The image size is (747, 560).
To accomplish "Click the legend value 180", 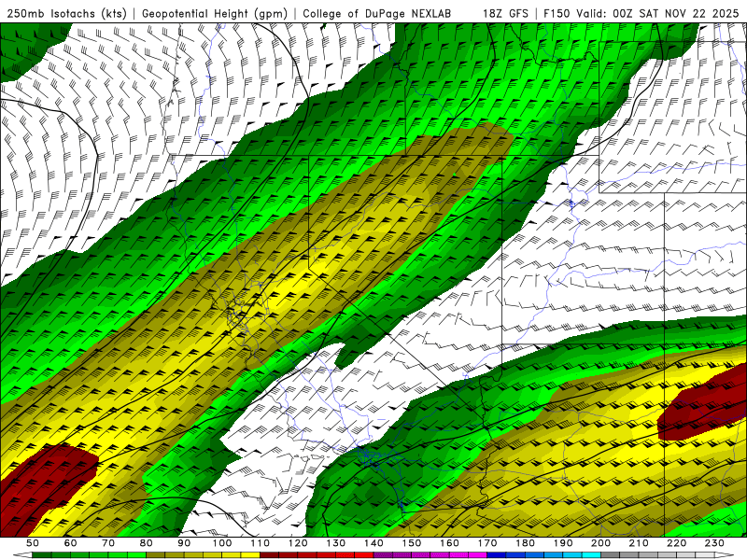I will 525,543.
